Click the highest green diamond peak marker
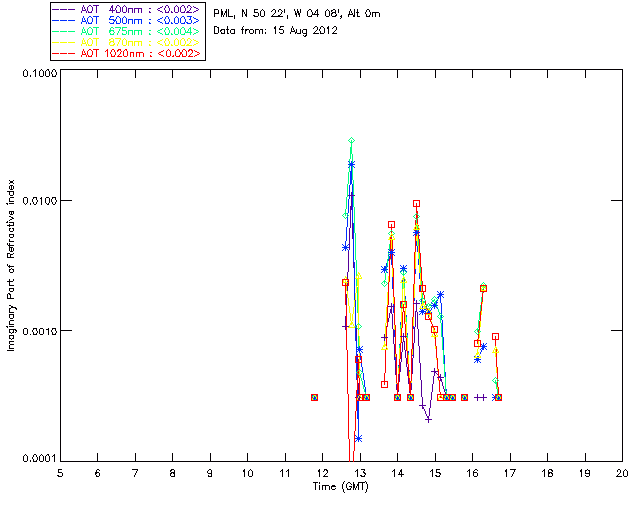The width and height of the screenshot is (640, 512). pos(351,140)
